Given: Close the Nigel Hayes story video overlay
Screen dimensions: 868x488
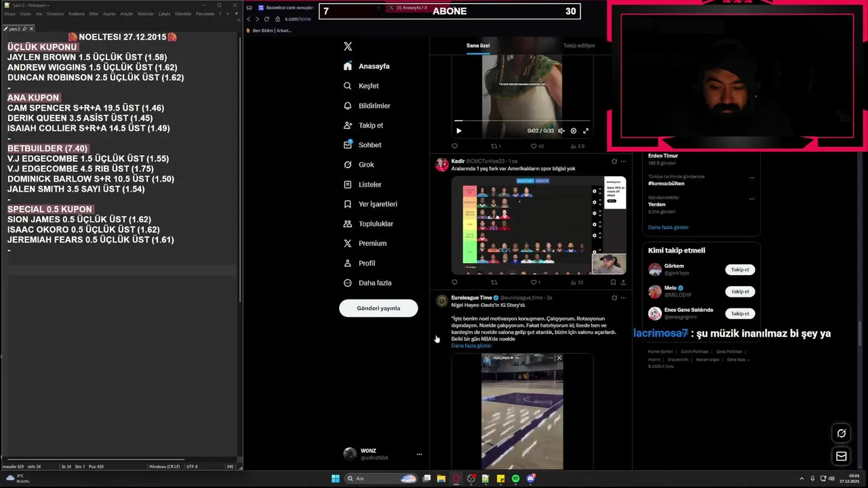Looking at the screenshot, I should 559,358.
